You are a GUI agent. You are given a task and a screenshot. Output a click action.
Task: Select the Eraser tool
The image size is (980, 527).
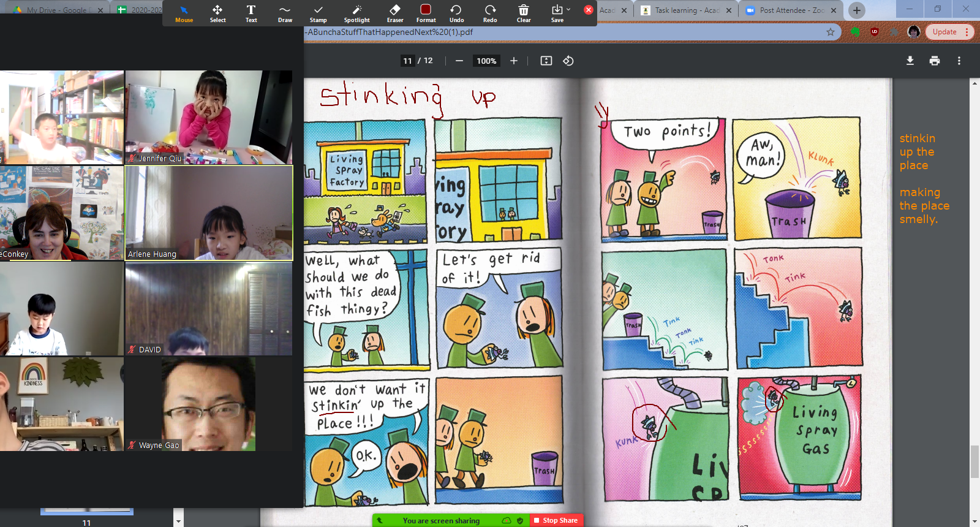click(x=395, y=13)
